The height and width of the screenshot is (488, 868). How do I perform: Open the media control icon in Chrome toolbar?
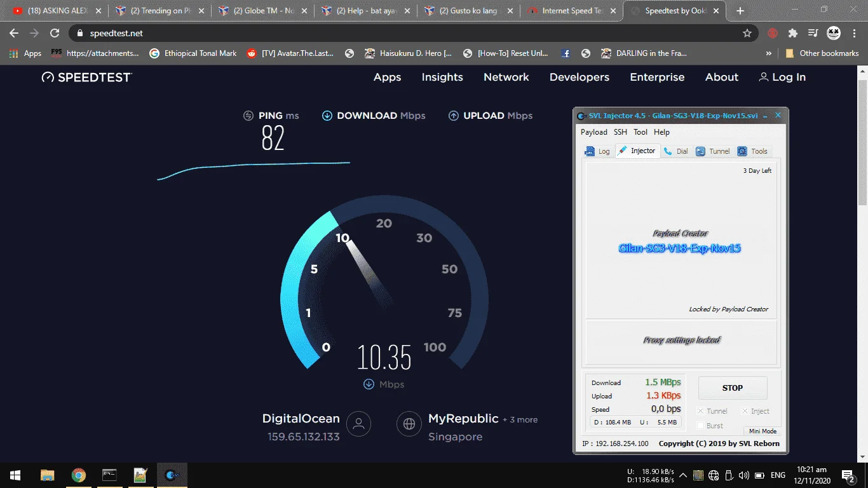813,33
